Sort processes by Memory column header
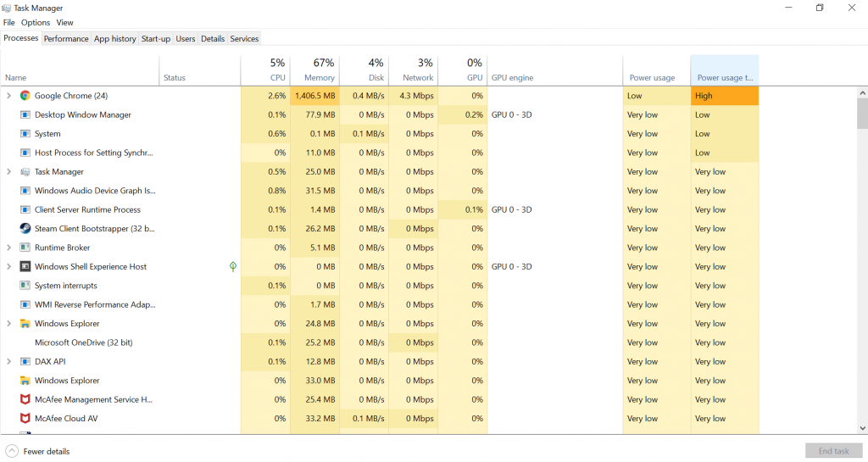The height and width of the screenshot is (462, 868). tap(314, 70)
